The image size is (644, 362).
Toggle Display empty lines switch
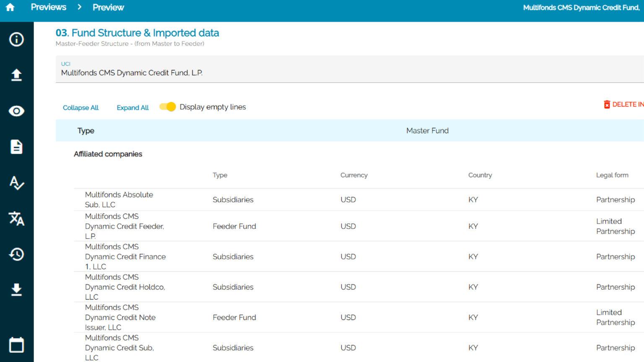tap(168, 107)
